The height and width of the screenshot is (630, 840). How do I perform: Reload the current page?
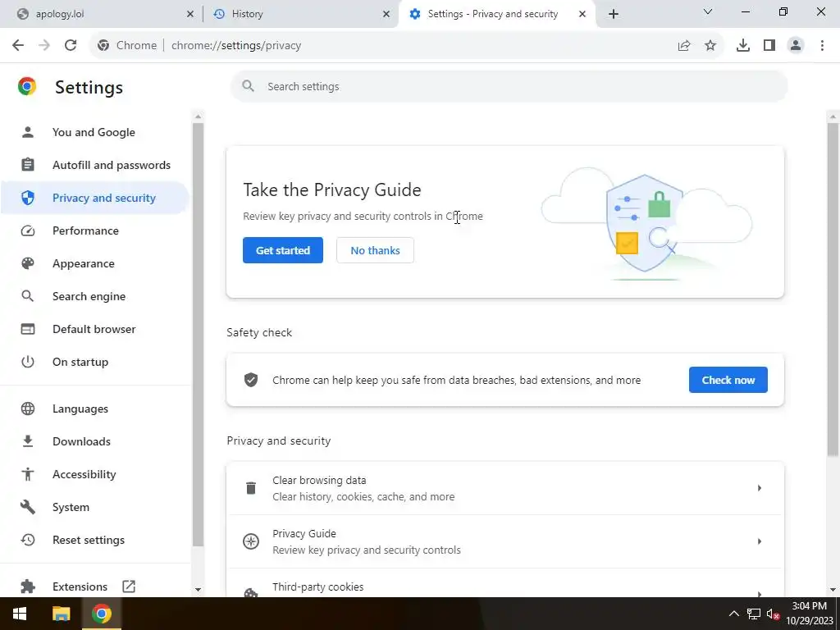(71, 46)
